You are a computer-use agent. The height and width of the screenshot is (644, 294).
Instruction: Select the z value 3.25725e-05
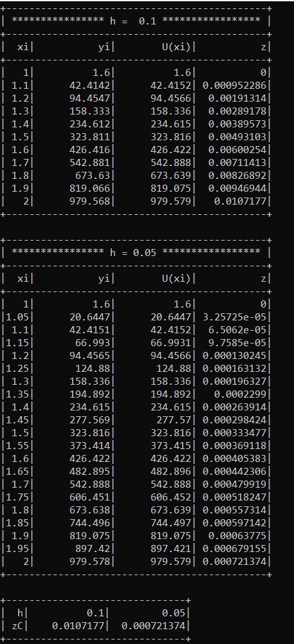pos(235,317)
